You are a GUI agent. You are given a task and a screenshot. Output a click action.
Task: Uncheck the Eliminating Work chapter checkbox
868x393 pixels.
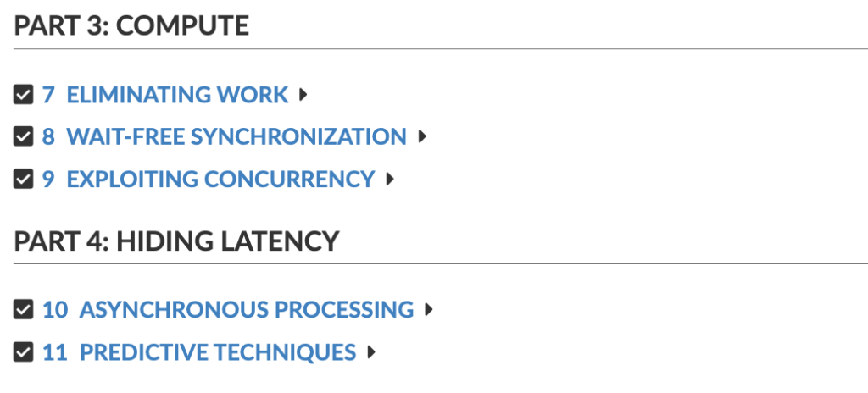(24, 95)
